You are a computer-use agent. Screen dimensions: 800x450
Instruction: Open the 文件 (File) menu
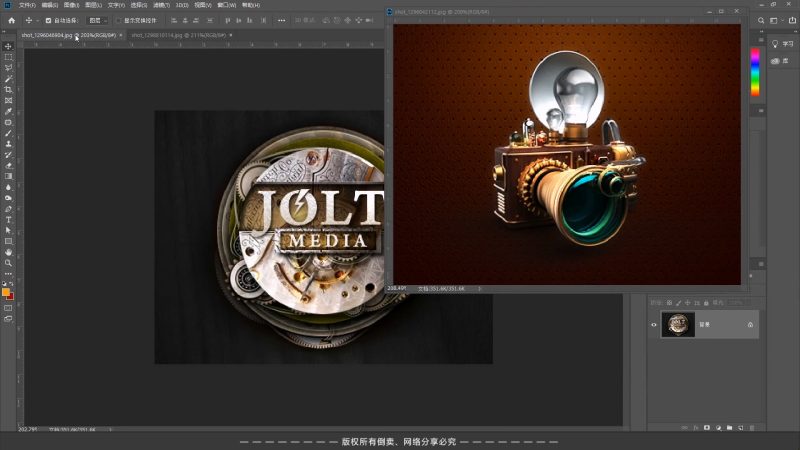26,5
